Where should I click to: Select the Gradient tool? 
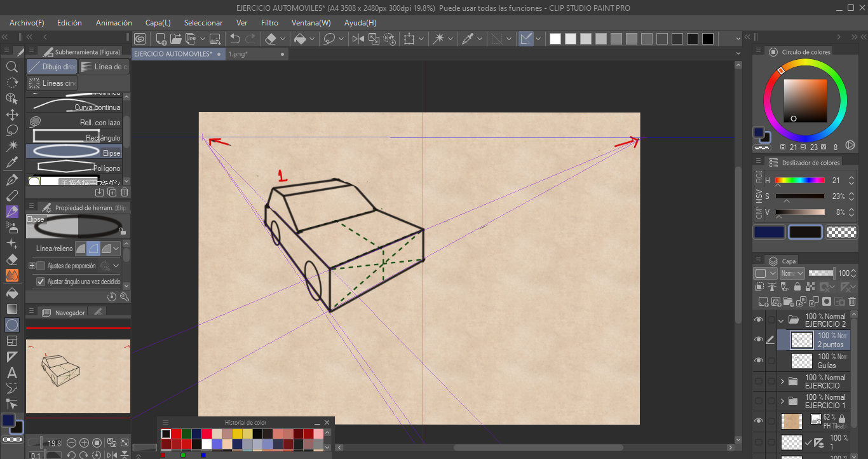[11, 309]
